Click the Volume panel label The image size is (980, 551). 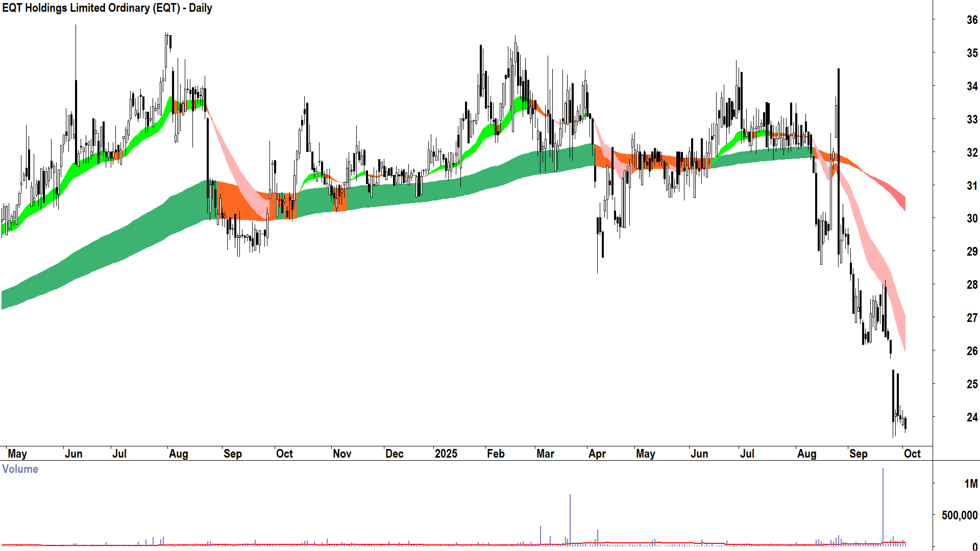coord(20,469)
